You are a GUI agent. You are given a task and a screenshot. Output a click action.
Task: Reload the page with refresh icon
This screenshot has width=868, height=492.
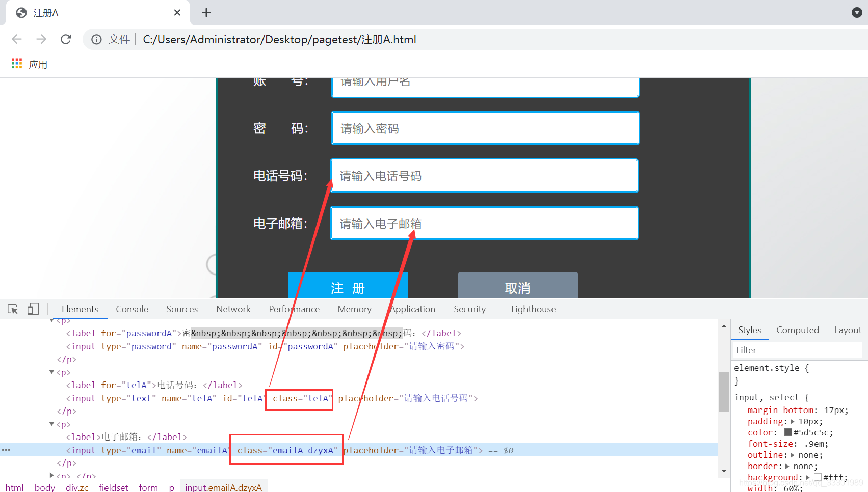pyautogui.click(x=66, y=39)
